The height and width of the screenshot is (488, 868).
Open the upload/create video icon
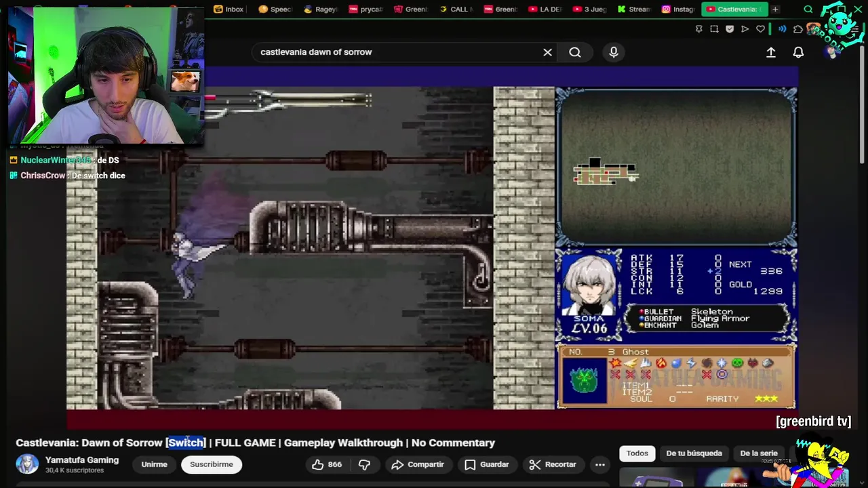tap(771, 52)
